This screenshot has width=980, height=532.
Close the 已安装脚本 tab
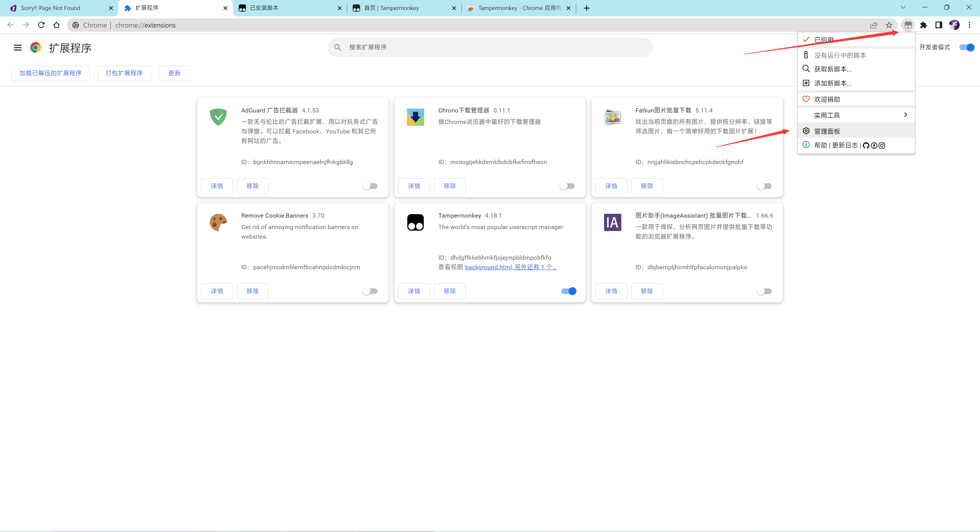[340, 8]
